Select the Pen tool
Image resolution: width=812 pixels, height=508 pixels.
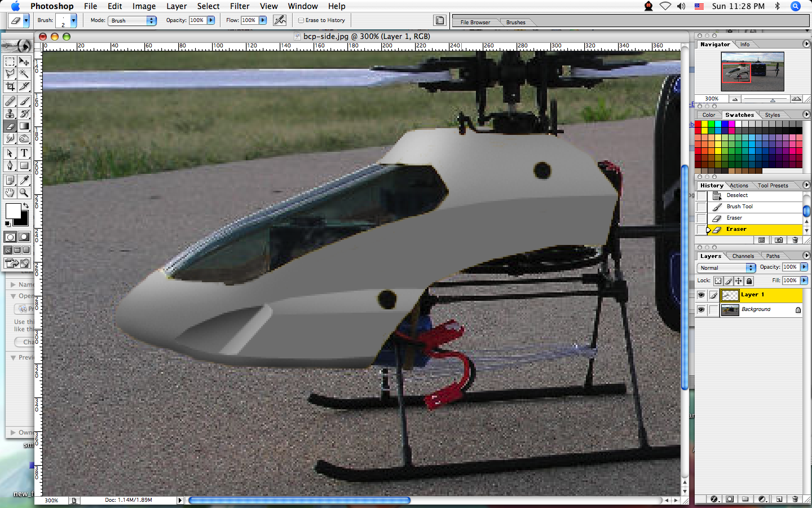pos(10,166)
